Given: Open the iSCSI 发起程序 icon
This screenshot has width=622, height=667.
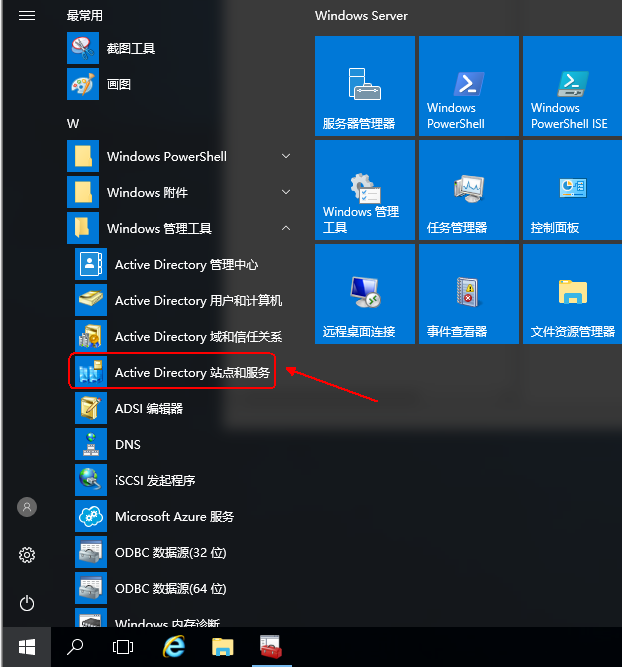Looking at the screenshot, I should [91, 480].
